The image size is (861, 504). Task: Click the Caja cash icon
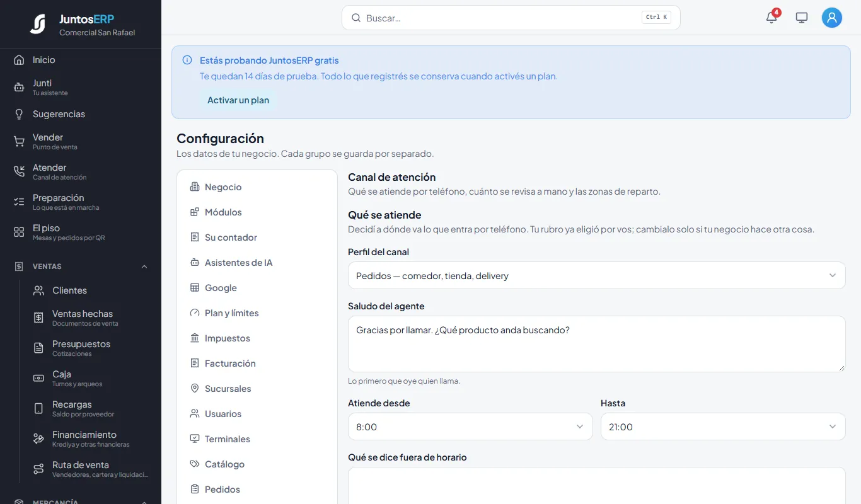38,379
